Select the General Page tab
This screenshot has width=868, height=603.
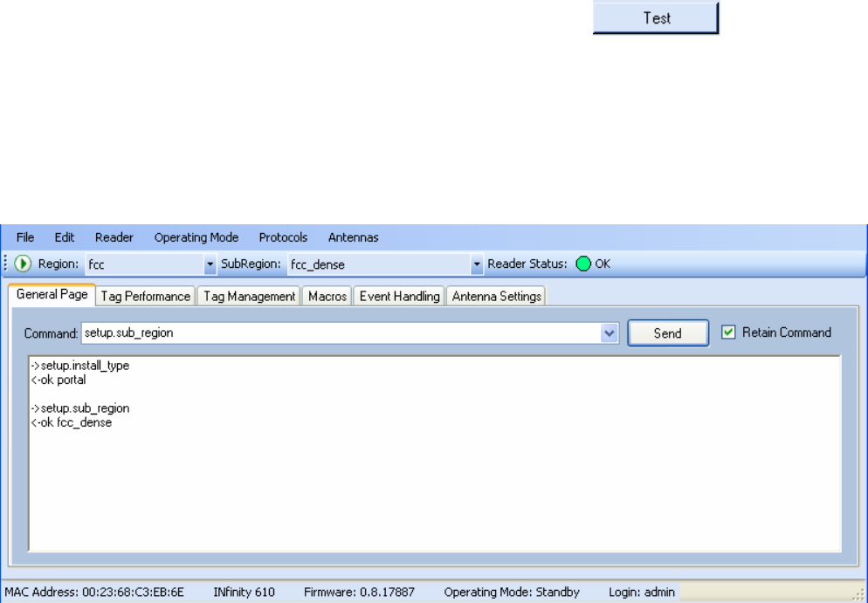click(52, 294)
